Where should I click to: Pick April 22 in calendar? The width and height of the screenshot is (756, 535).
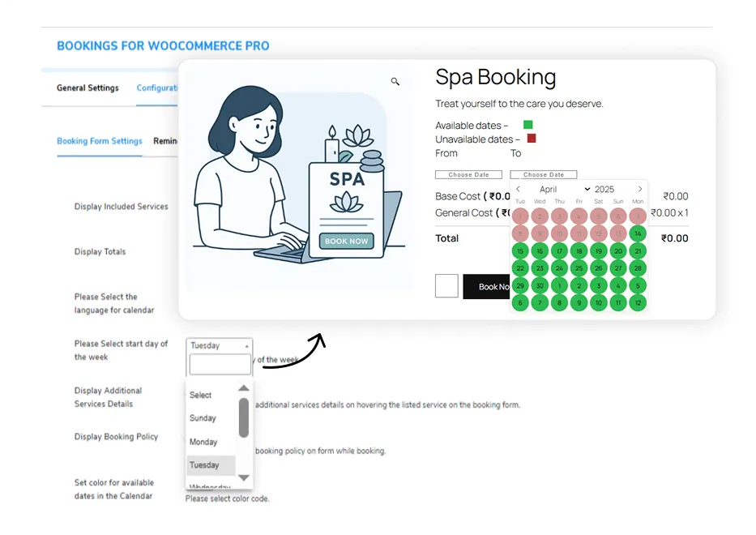tap(520, 268)
